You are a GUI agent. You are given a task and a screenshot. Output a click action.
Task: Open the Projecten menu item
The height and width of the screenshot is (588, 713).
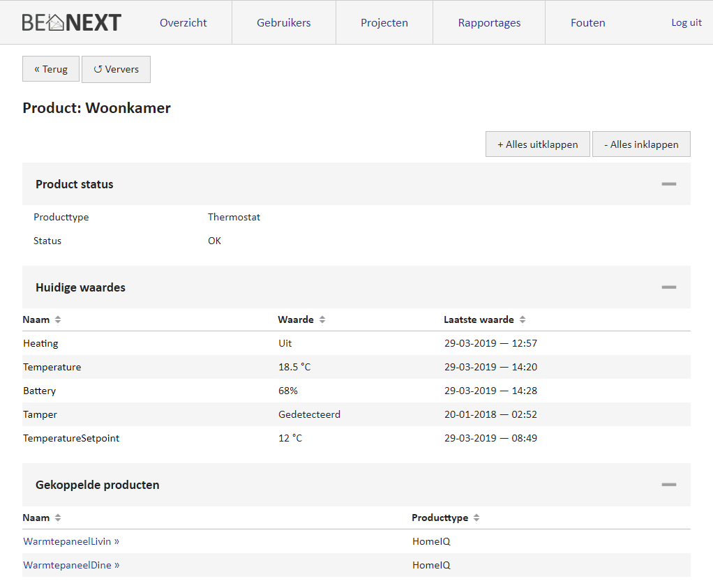pos(384,23)
